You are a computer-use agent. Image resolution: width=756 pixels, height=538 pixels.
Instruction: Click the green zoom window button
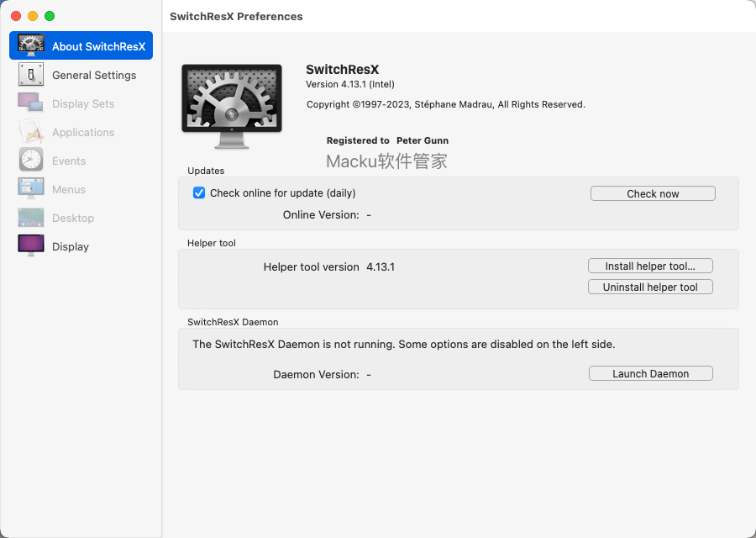50,16
